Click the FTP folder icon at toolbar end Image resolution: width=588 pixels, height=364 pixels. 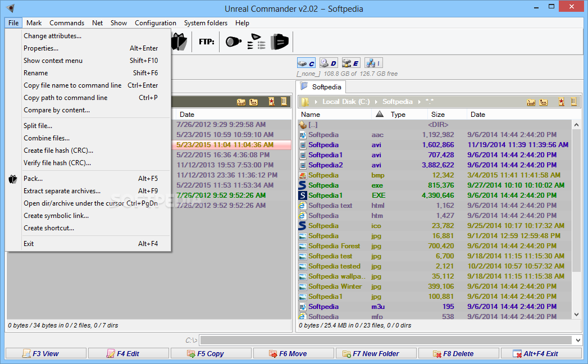tap(279, 41)
